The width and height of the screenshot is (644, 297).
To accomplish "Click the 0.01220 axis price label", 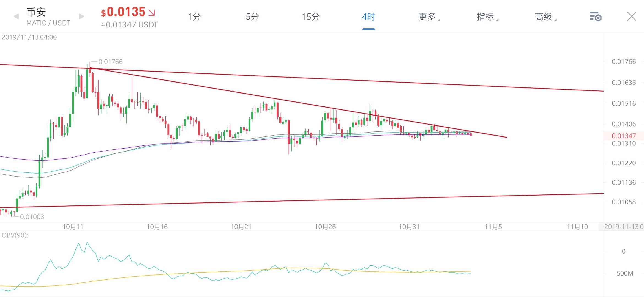I will click(x=624, y=163).
